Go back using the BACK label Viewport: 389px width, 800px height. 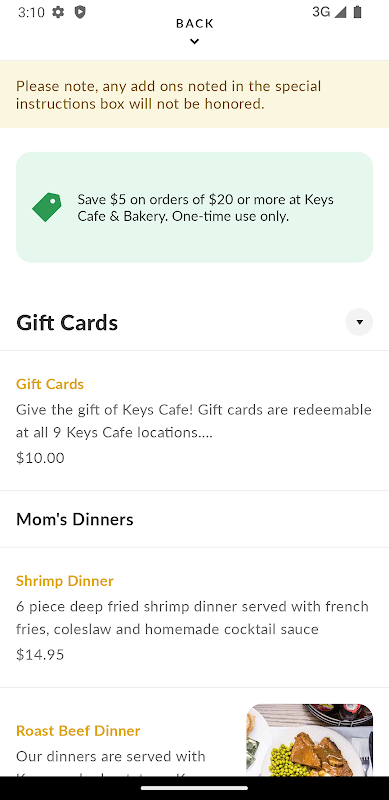pyautogui.click(x=194, y=23)
